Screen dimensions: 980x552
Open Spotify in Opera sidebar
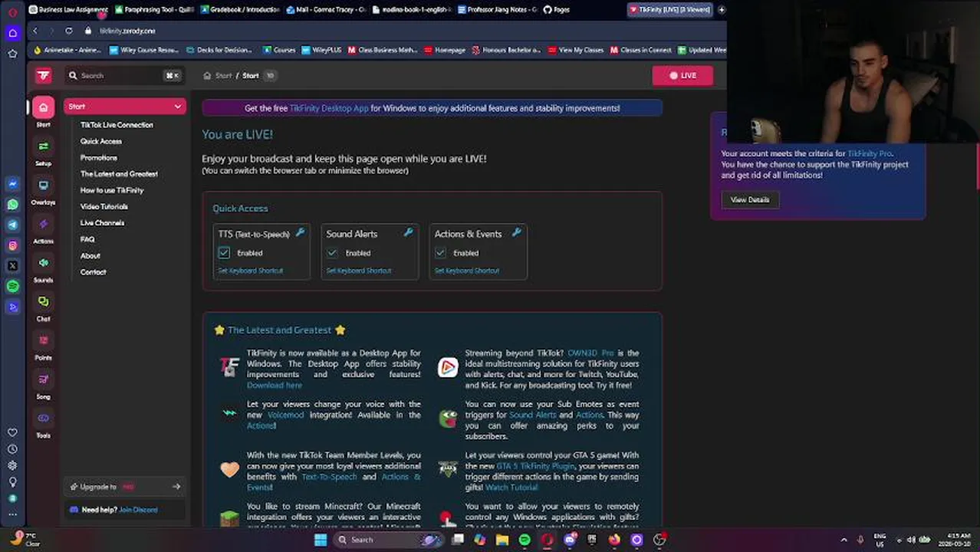(x=12, y=286)
